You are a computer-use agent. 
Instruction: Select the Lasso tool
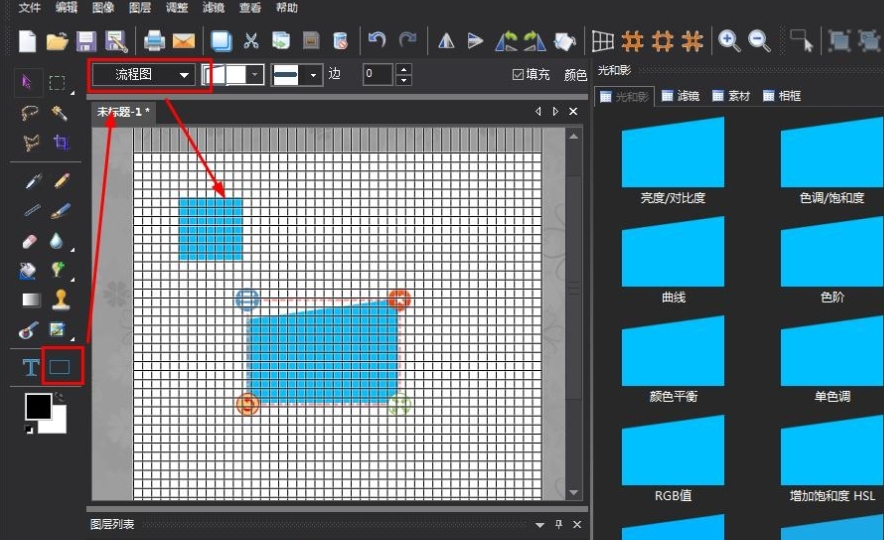click(x=29, y=113)
